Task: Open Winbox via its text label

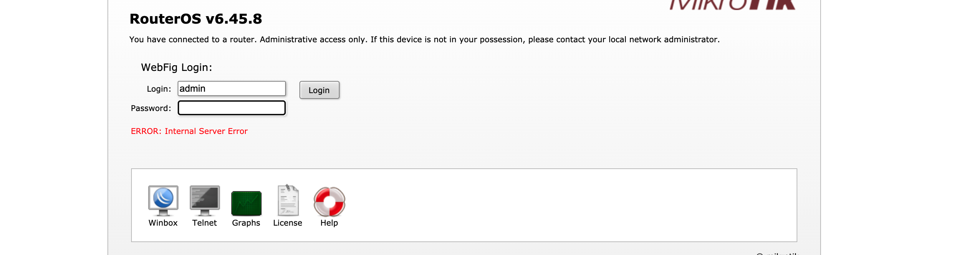Action: (x=164, y=223)
